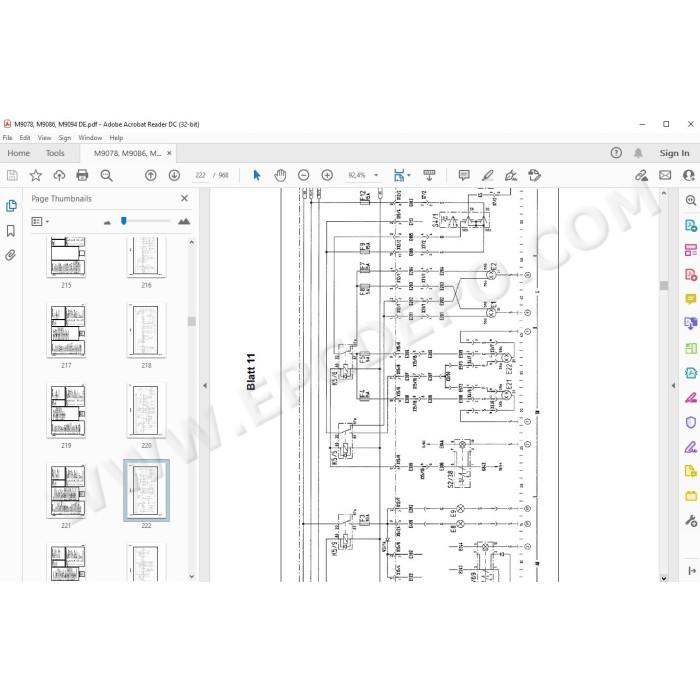Click the page number field
This screenshot has height=700, width=700.
[200, 175]
